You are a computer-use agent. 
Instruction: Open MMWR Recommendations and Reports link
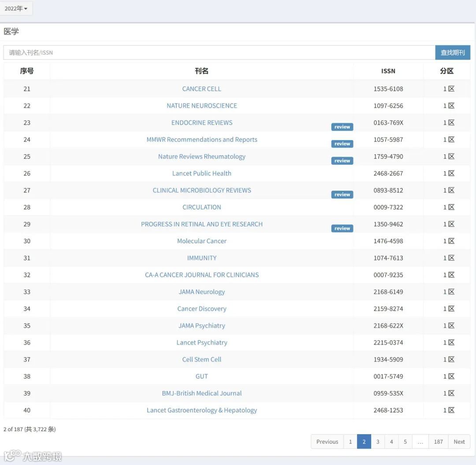(201, 140)
